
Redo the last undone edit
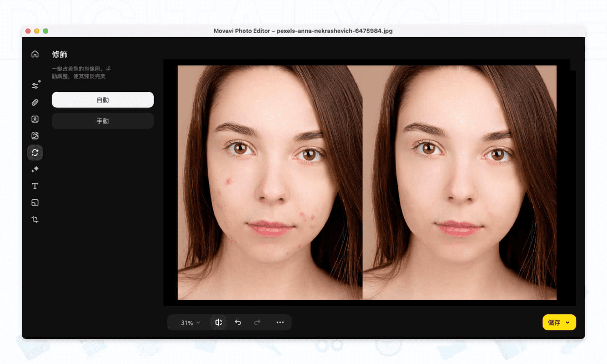click(257, 322)
